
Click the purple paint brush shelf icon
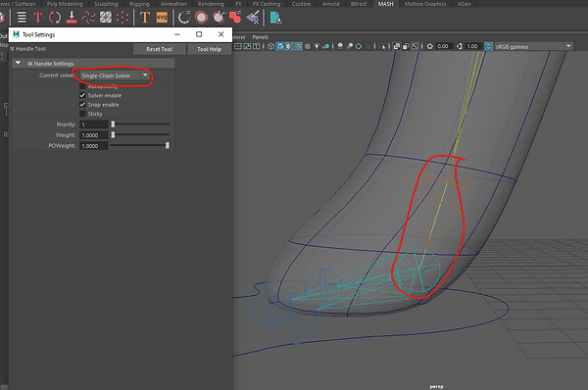[253, 18]
